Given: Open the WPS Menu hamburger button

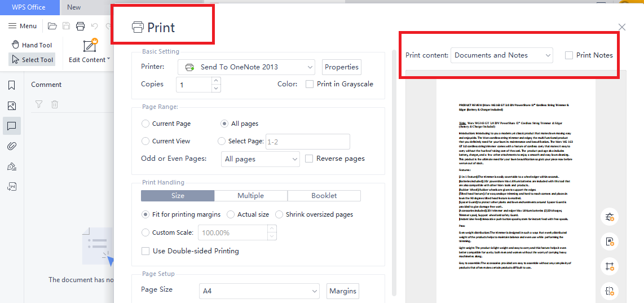Looking at the screenshot, I should click(23, 26).
